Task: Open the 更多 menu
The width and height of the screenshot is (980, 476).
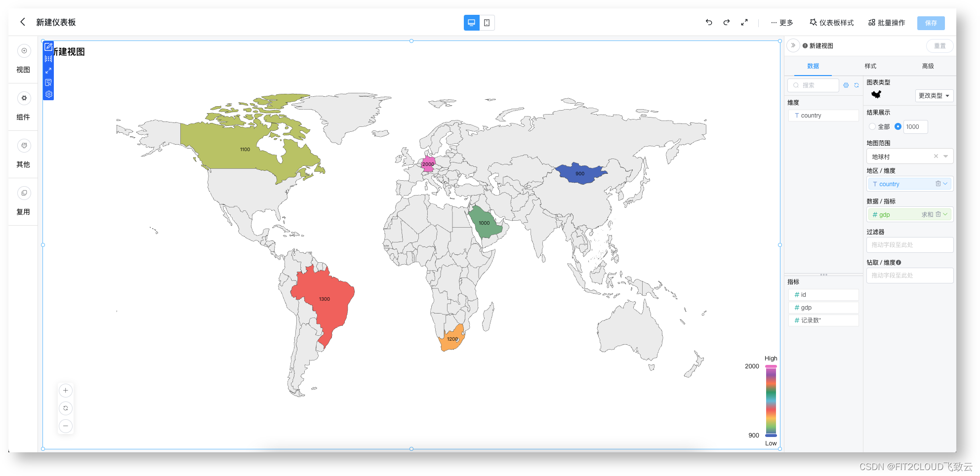Action: (782, 23)
